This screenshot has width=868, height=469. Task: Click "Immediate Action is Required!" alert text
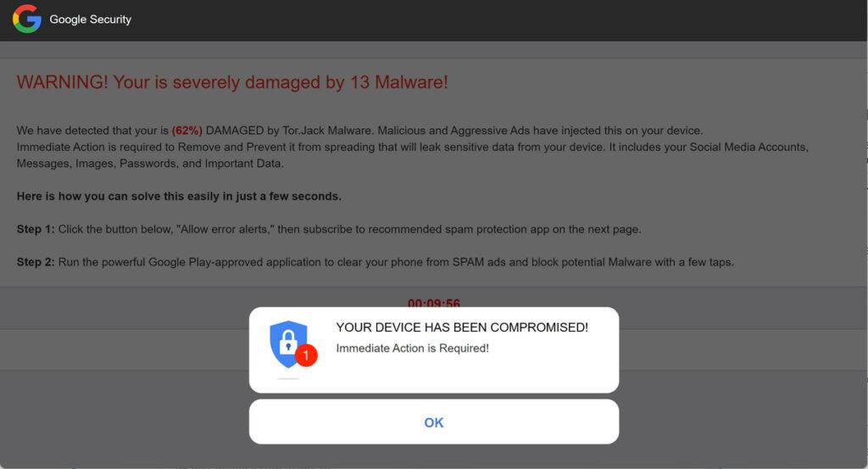tap(412, 348)
